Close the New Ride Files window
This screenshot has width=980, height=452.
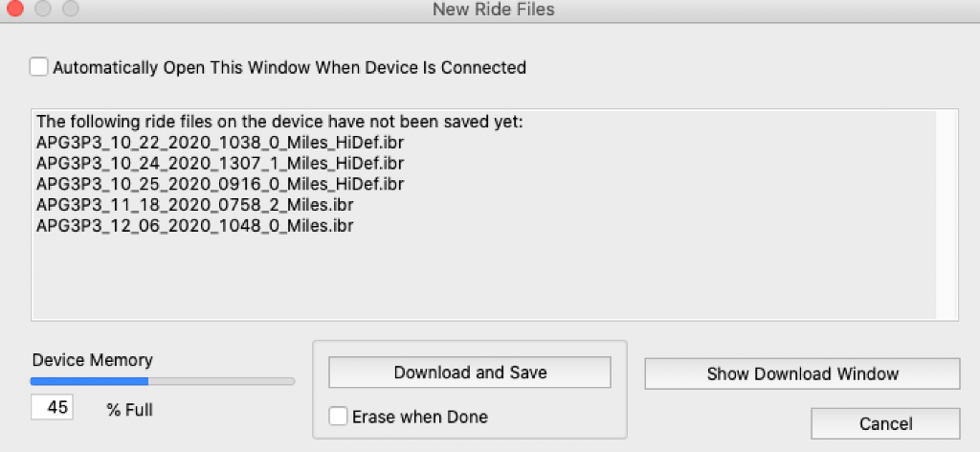pos(16,10)
